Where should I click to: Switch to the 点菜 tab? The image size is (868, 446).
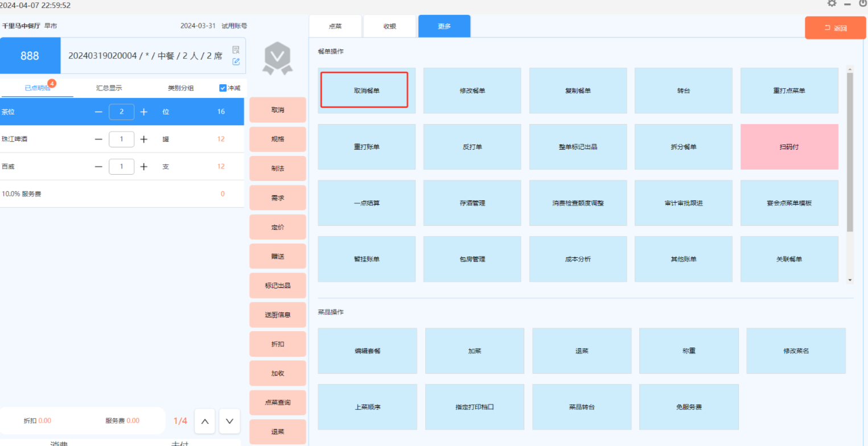335,27
